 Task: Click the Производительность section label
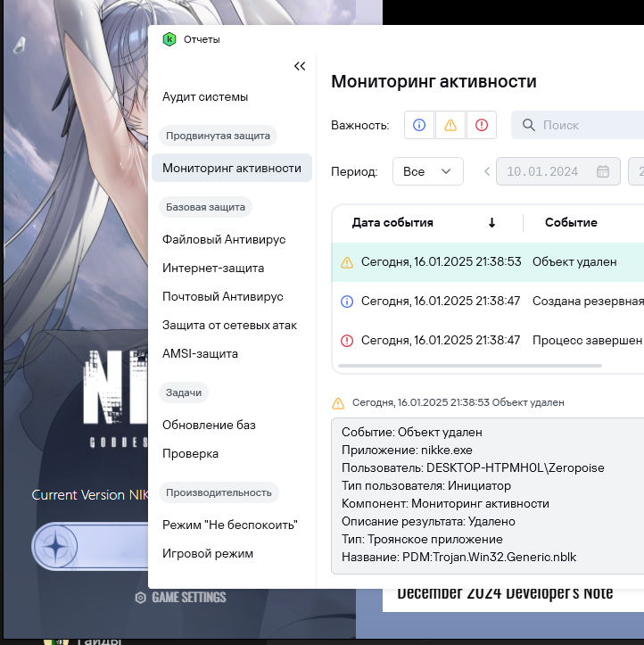219,492
